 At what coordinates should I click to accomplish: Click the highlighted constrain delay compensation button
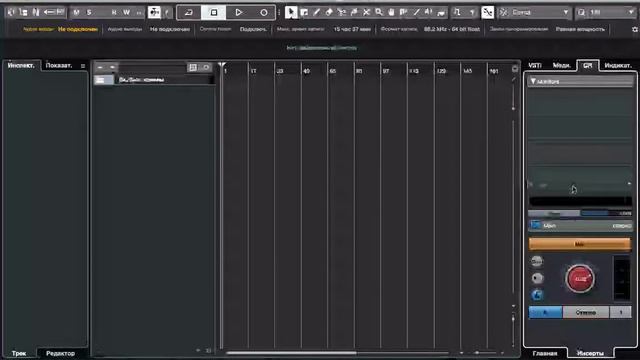154,13
